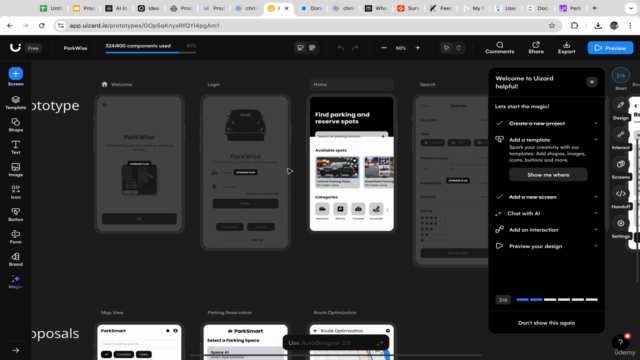Select the hand pan mode
The width and height of the screenshot is (640, 360).
click(x=458, y=48)
